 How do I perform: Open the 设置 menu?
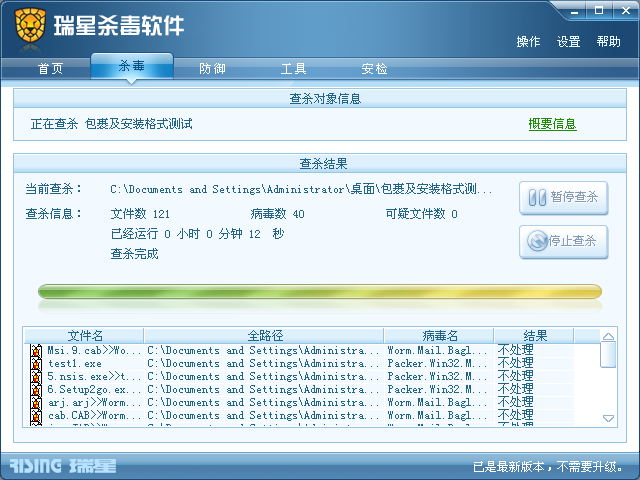[568, 42]
